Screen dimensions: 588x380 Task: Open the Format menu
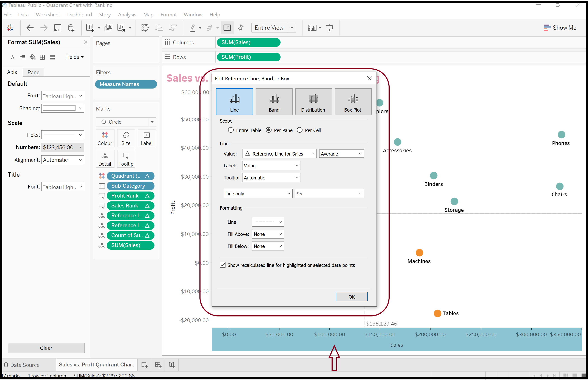[x=168, y=15]
